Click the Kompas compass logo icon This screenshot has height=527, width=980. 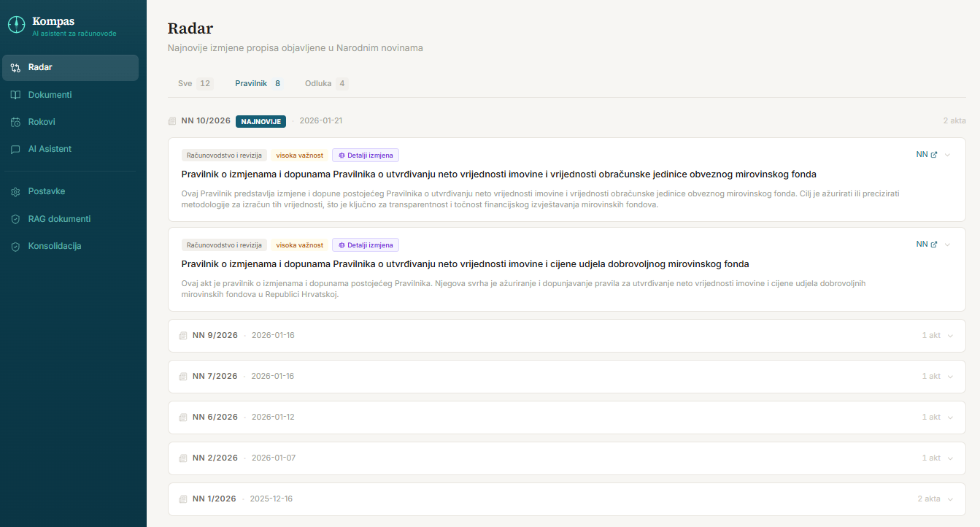click(x=16, y=26)
